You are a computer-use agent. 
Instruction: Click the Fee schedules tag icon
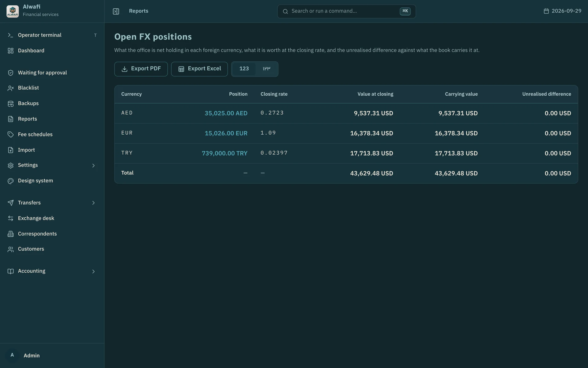[10, 135]
